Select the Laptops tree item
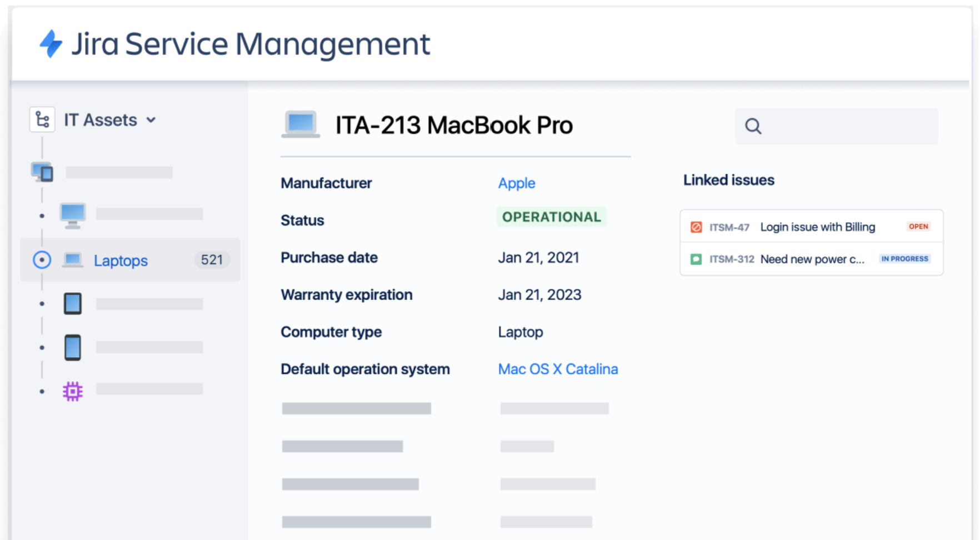The width and height of the screenshot is (980, 540). click(130, 260)
